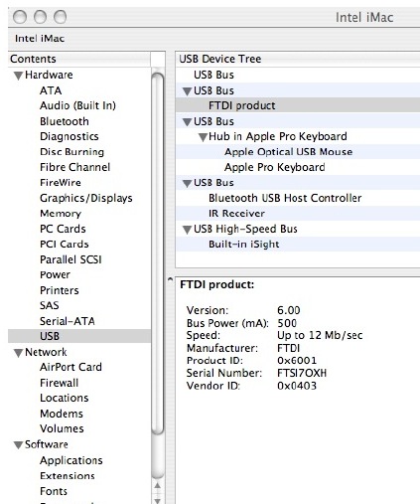Click the sidebar scroll up arrow
This screenshot has width=420, height=504.
158,486
